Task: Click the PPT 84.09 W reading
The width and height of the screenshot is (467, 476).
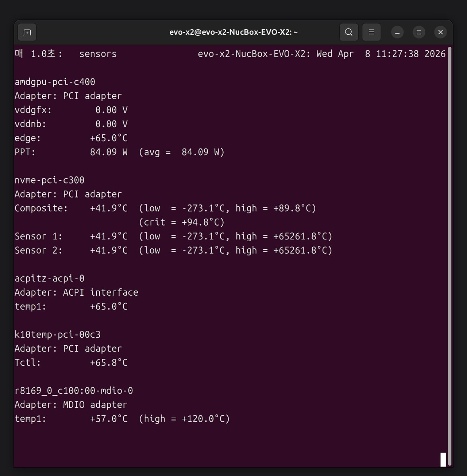Action: tap(120, 152)
